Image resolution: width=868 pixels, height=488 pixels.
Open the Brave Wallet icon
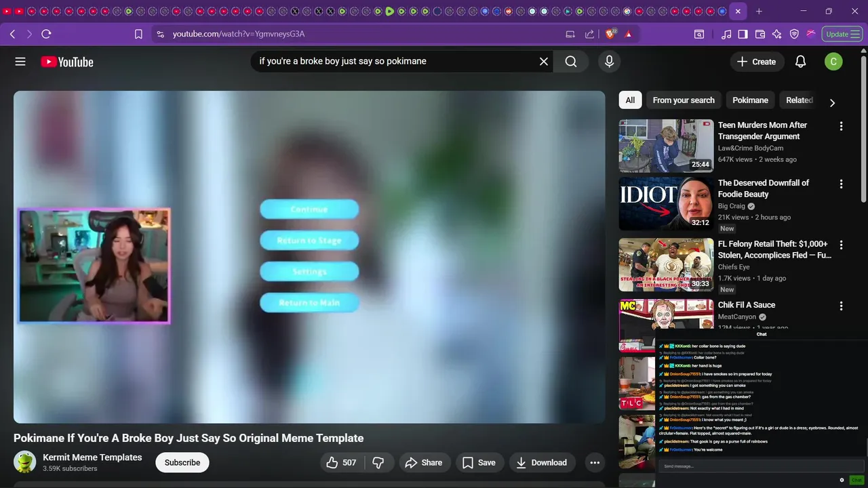[x=760, y=34]
